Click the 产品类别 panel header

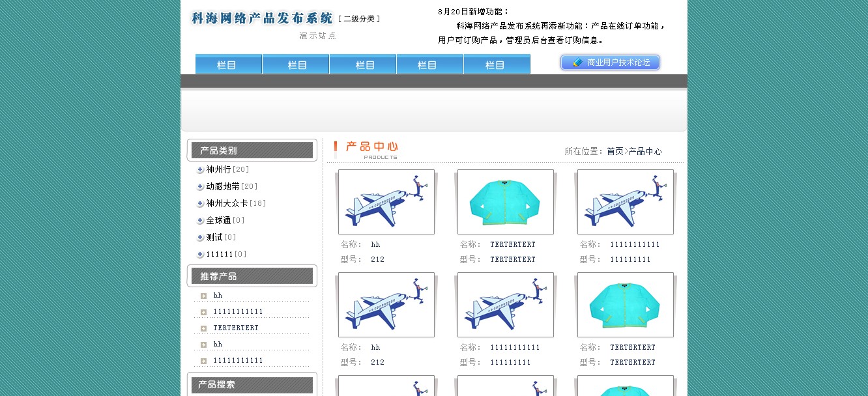point(252,150)
